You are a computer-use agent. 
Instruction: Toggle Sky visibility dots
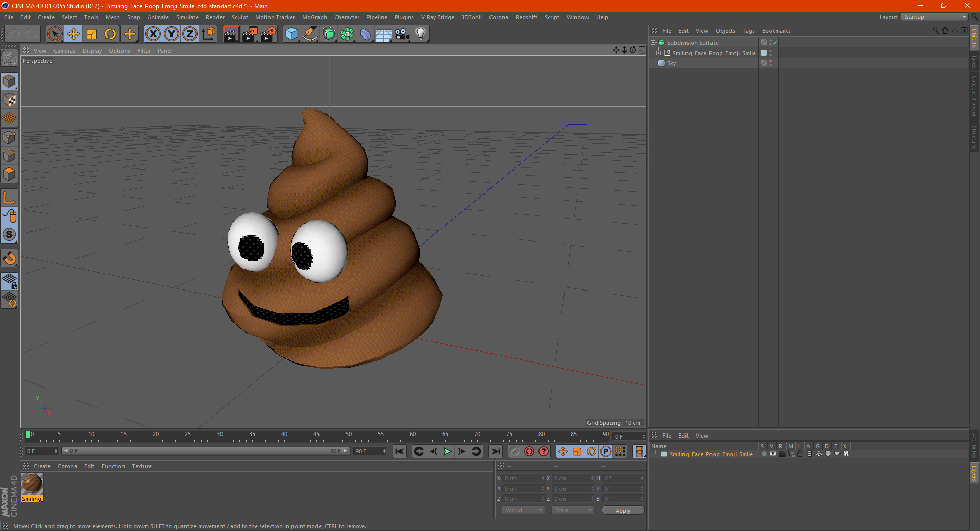coord(770,63)
